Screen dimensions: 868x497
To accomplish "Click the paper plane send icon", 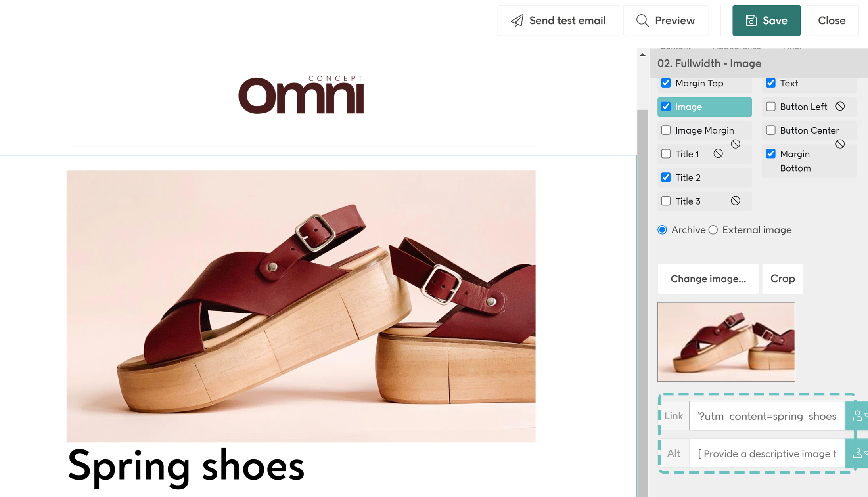I will 517,21.
